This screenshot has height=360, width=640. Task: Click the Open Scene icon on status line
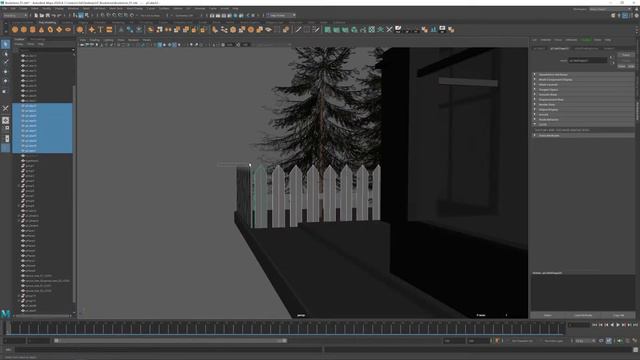point(42,16)
